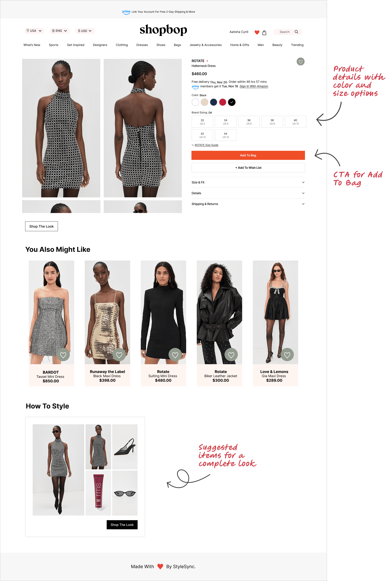Image resolution: width=392 pixels, height=581 pixels.
Task: Open the USA country dropdown
Action: (x=34, y=31)
